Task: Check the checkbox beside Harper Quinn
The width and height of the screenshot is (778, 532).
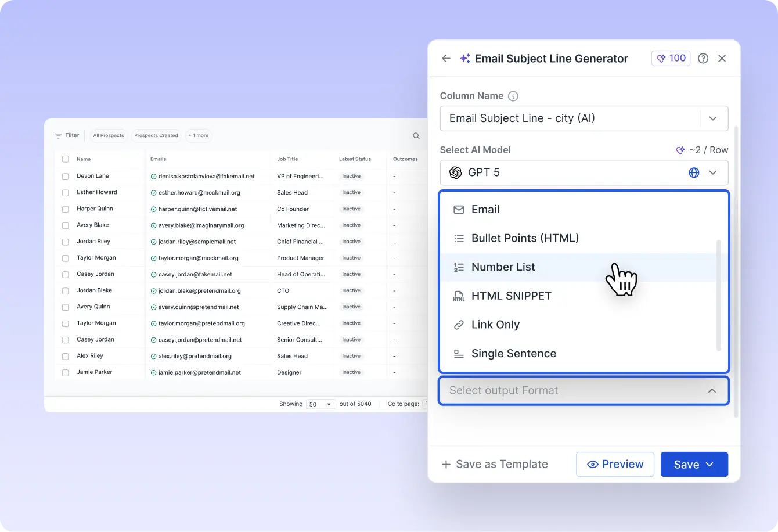Action: [64, 209]
